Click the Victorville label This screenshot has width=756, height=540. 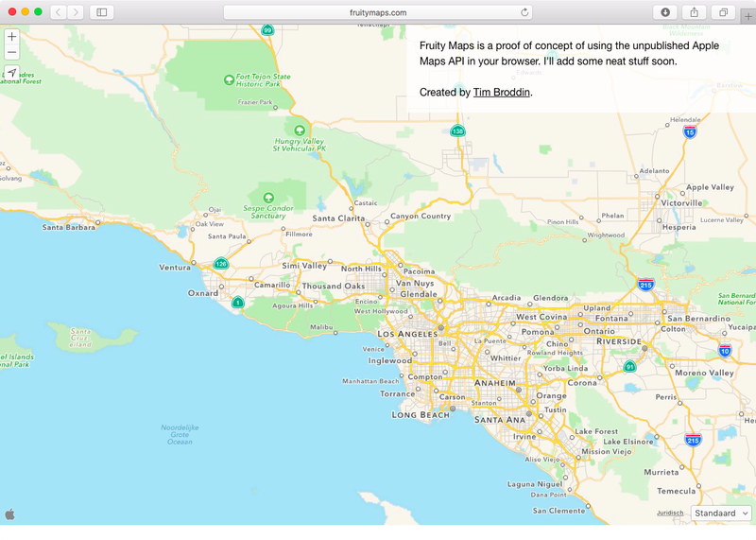tap(681, 203)
